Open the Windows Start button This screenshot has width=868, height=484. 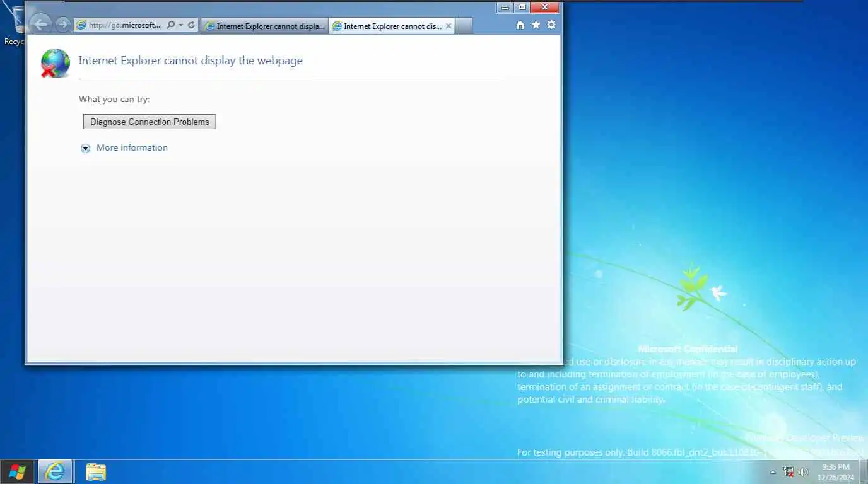pos(17,472)
